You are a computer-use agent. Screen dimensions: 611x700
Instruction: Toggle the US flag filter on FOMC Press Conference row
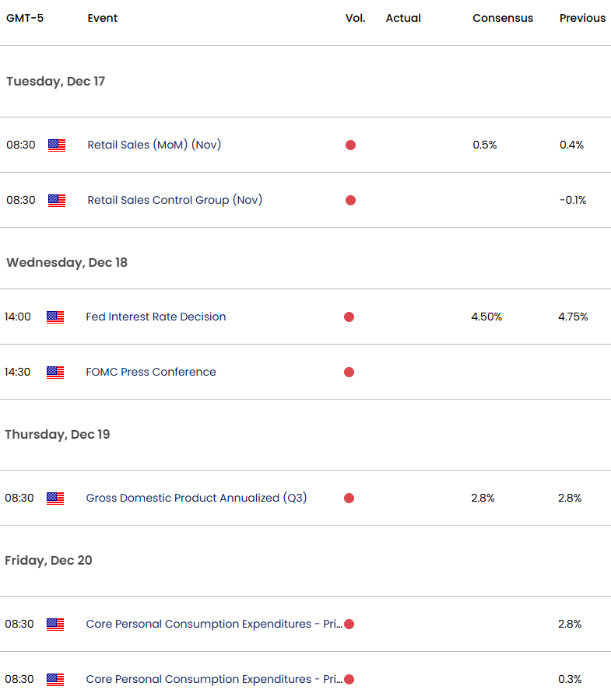(54, 372)
